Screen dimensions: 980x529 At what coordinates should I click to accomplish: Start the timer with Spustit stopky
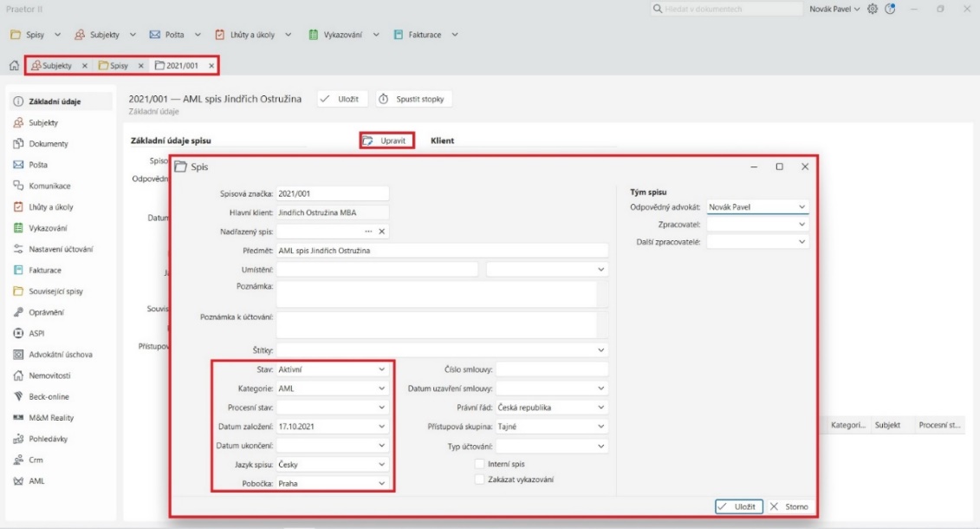pos(413,100)
